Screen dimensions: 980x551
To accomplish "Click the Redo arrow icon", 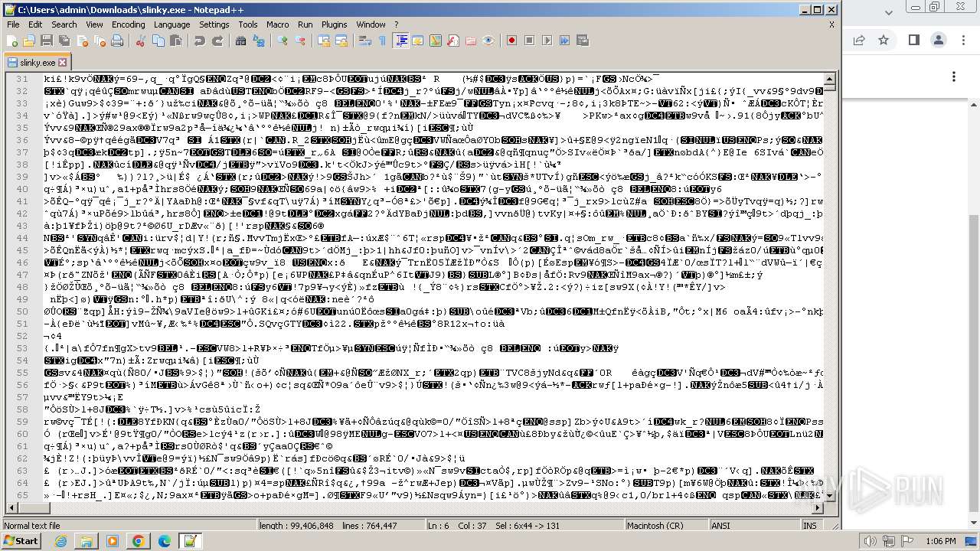I will click(217, 41).
